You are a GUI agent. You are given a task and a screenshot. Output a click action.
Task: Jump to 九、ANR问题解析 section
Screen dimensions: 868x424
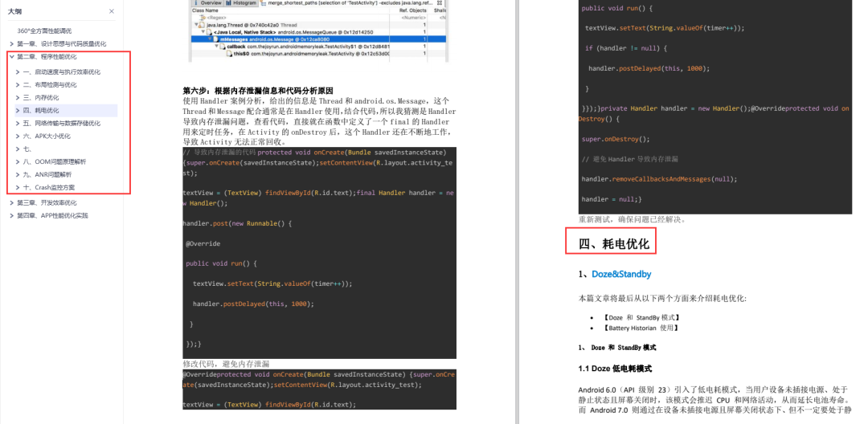click(47, 175)
